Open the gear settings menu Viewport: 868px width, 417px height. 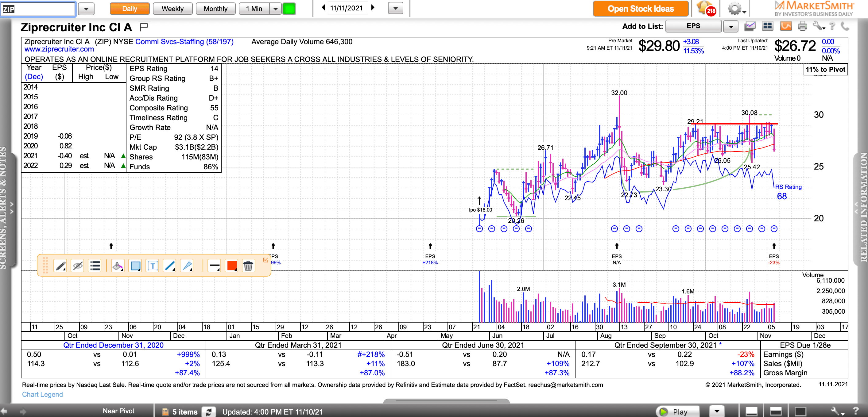pos(736,9)
